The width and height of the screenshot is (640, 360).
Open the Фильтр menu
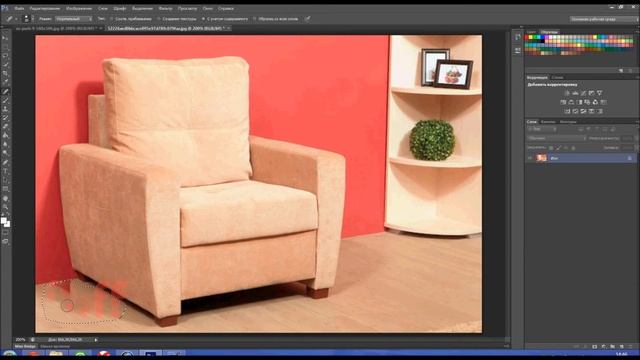(165, 8)
